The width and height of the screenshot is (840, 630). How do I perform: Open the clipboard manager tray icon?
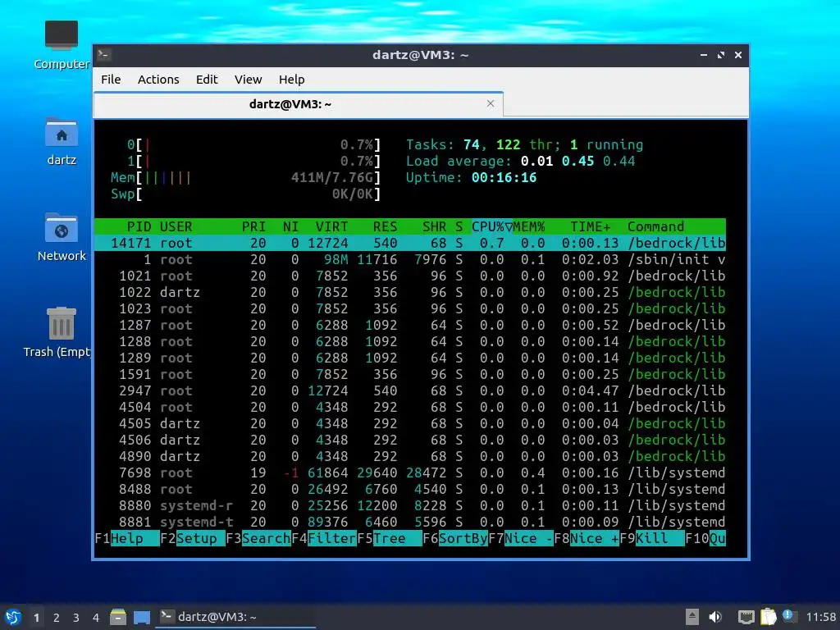pos(768,617)
